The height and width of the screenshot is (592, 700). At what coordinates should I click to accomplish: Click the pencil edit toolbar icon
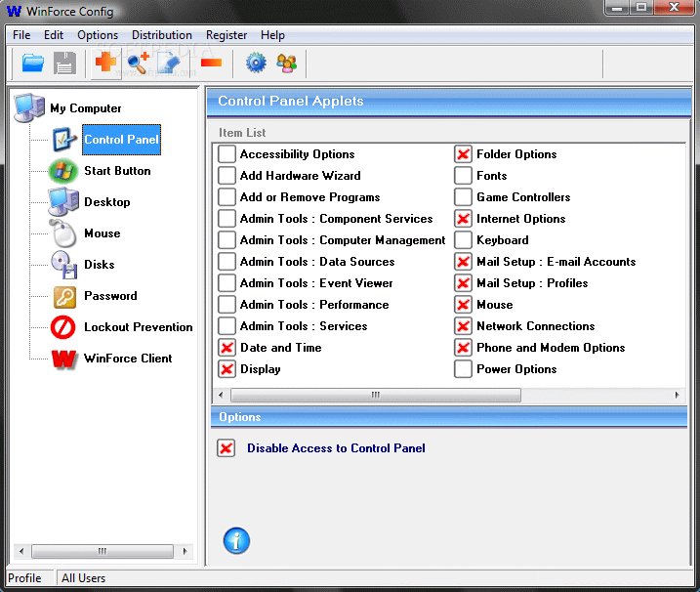tap(169, 63)
